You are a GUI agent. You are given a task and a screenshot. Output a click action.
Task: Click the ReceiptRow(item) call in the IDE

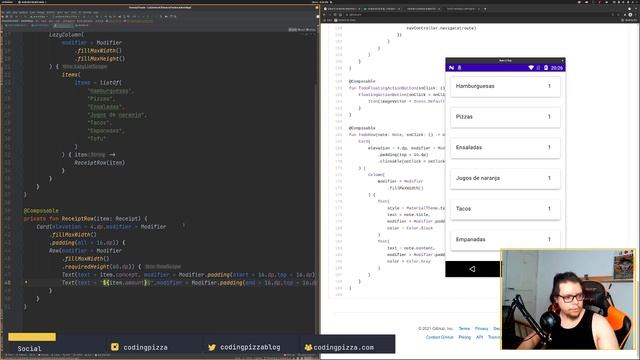pos(100,162)
